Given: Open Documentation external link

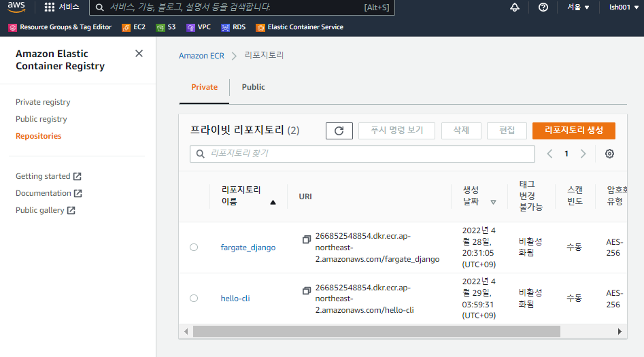Looking at the screenshot, I should [49, 193].
